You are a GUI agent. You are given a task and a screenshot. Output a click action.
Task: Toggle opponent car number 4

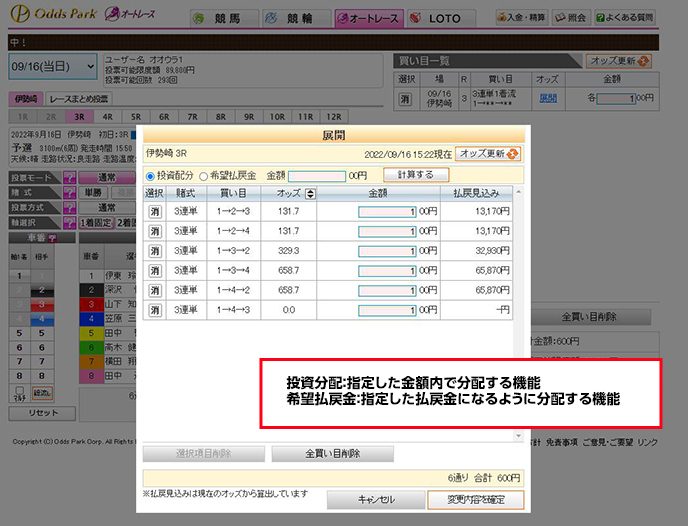(x=42, y=319)
